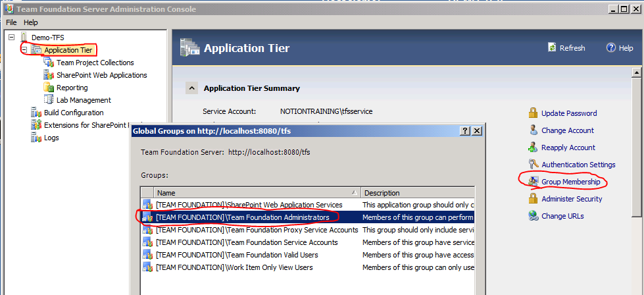
Task: Click the SharePoint Web Applications icon
Action: click(x=49, y=75)
